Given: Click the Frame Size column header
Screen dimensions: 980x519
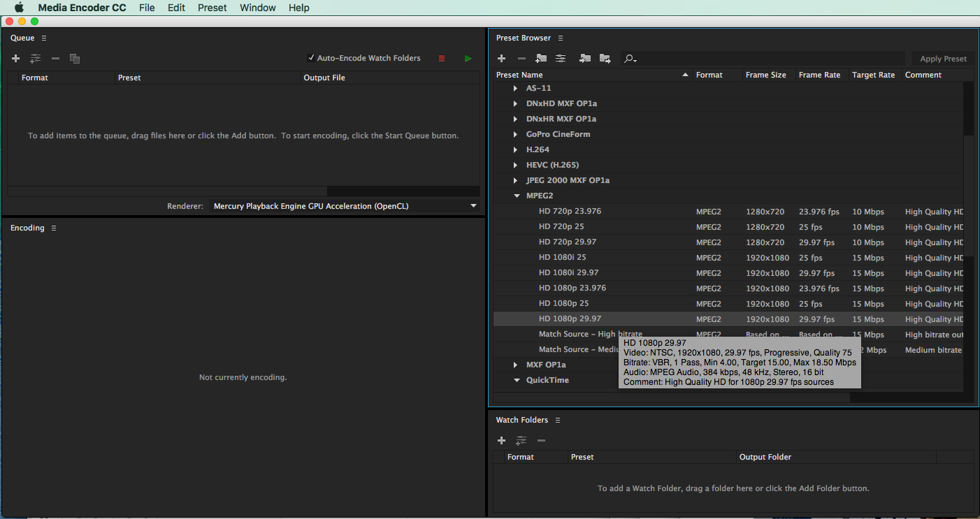Looking at the screenshot, I should [768, 75].
